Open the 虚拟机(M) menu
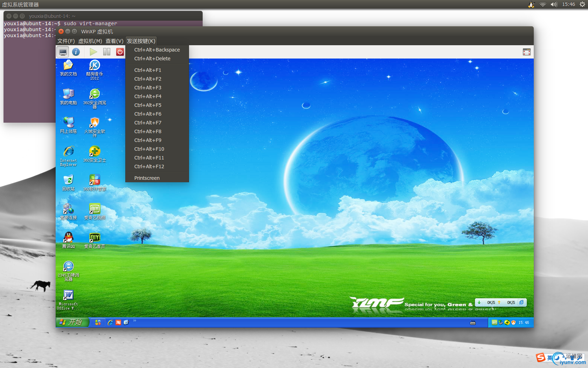This screenshot has width=588, height=368. coord(90,41)
